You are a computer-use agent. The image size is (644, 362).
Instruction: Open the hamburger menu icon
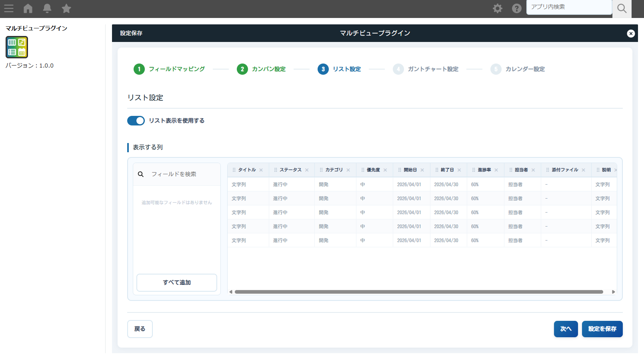coord(9,8)
